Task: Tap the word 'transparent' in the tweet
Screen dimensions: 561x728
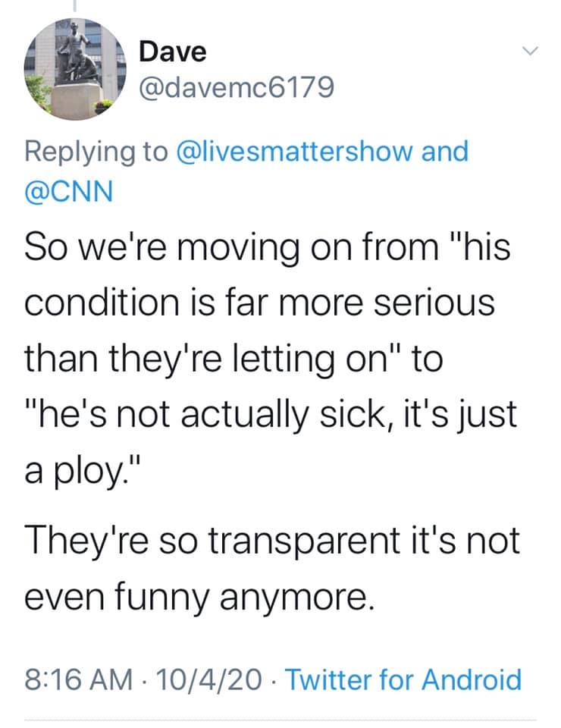Action: point(304,541)
